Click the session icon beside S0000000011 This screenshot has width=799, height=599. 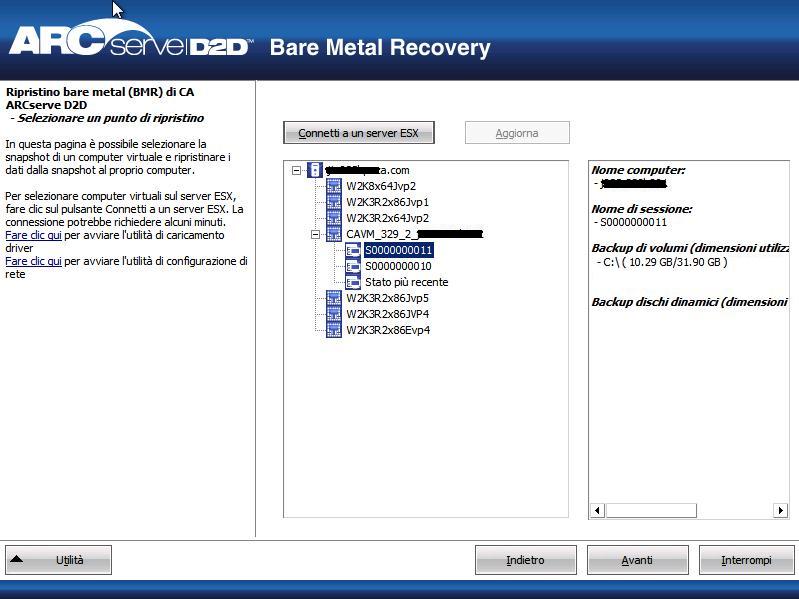click(353, 250)
